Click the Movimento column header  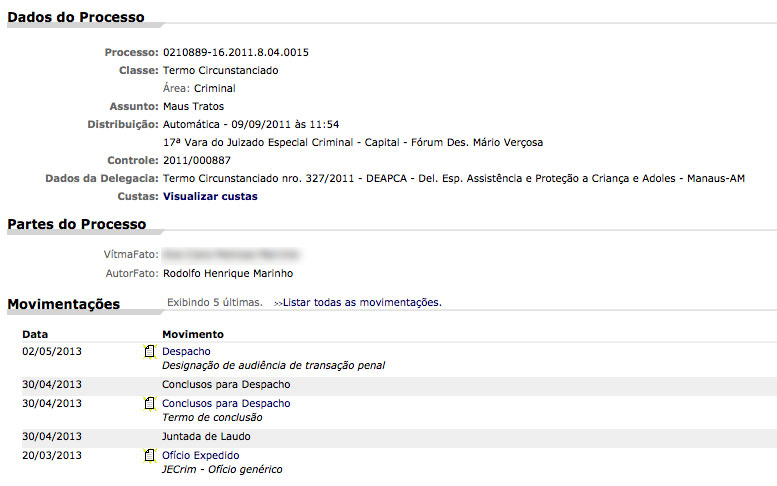193,334
